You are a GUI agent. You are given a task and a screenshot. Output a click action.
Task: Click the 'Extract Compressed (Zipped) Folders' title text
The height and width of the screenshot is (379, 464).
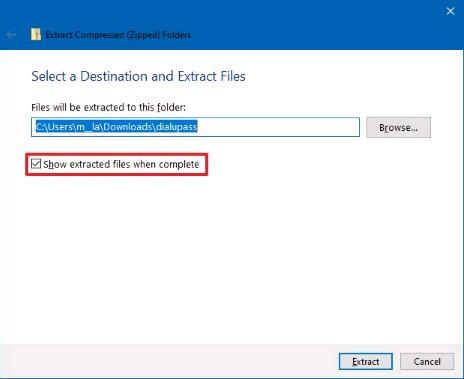point(118,35)
